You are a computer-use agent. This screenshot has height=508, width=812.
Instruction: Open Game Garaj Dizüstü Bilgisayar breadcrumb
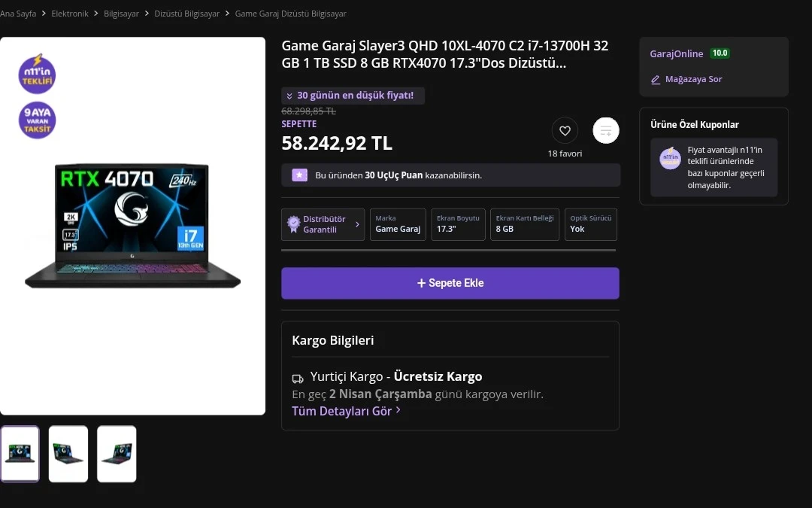point(290,14)
